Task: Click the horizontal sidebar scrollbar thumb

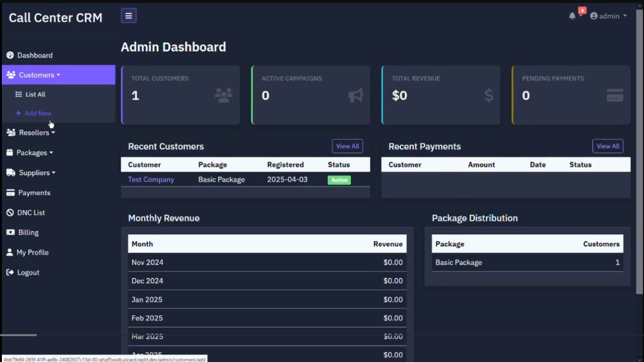Action: pyautogui.click(x=18, y=335)
